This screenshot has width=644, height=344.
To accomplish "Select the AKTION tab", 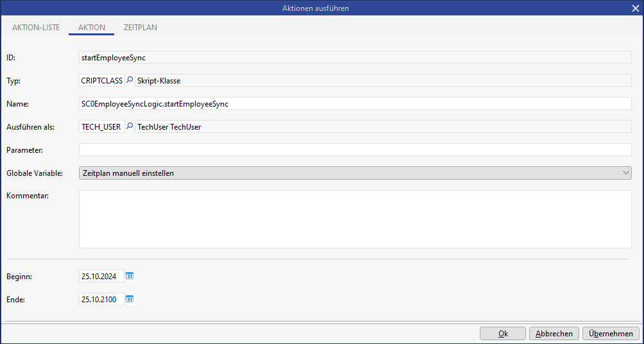I will pyautogui.click(x=92, y=28).
